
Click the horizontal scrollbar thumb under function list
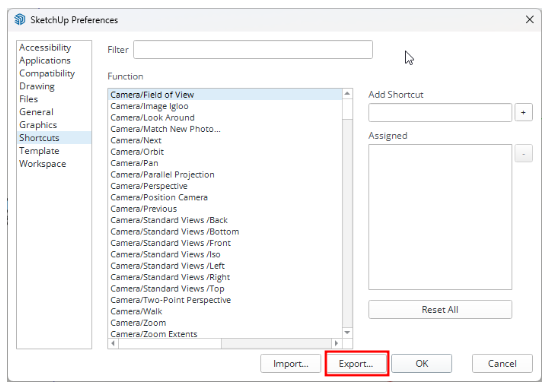[x=170, y=343]
